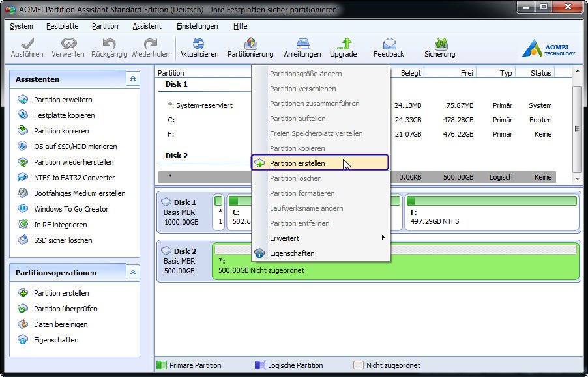Expand the Erweitert submenu arrow

pos(383,238)
